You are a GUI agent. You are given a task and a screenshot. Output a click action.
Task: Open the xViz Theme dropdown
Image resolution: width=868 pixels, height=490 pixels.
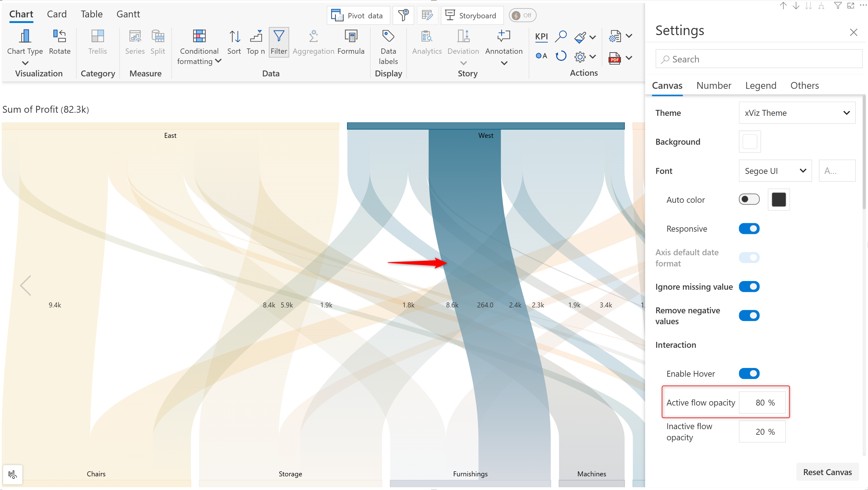coord(797,113)
